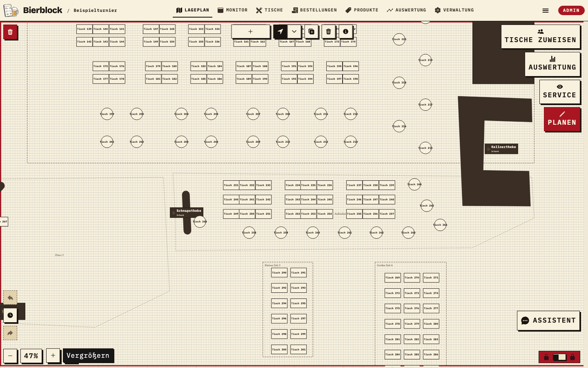Open the Beispielturnier breadcrumb

[x=95, y=10]
